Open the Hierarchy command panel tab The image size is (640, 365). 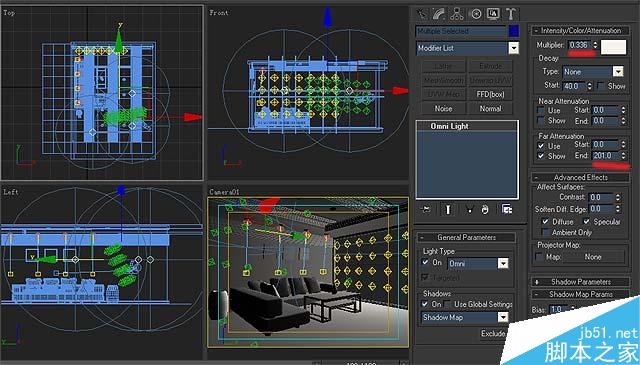click(457, 14)
